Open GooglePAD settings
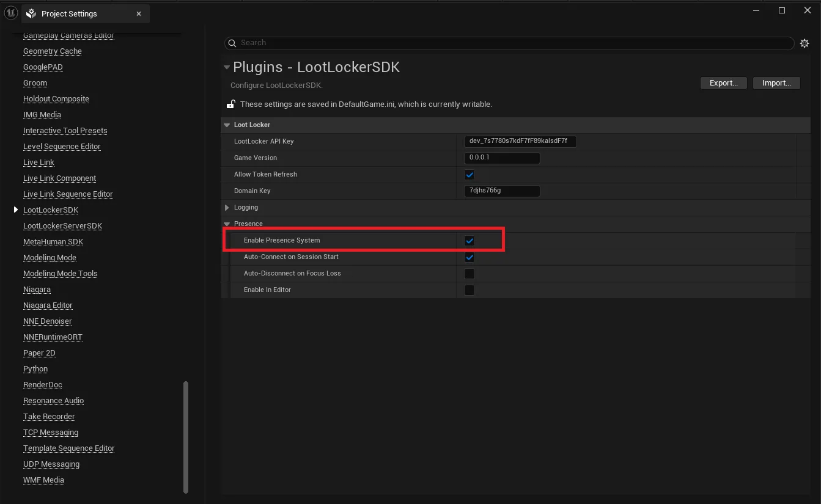This screenshot has width=821, height=504. point(43,67)
